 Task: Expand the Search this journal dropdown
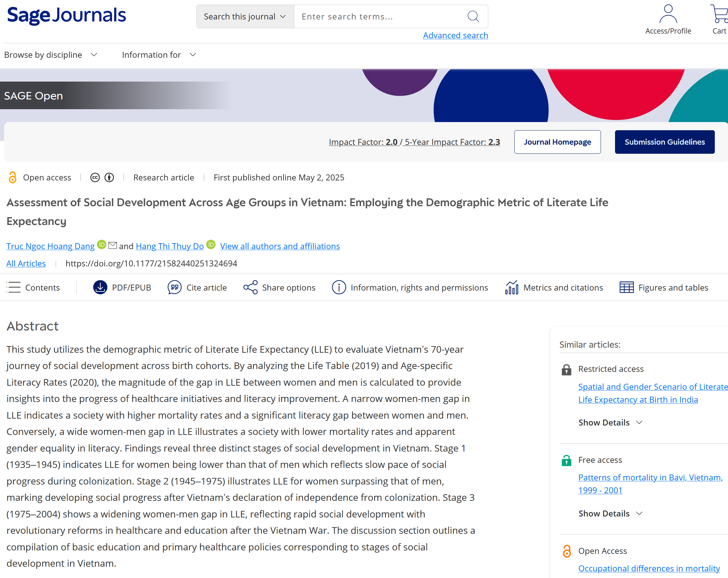click(245, 17)
